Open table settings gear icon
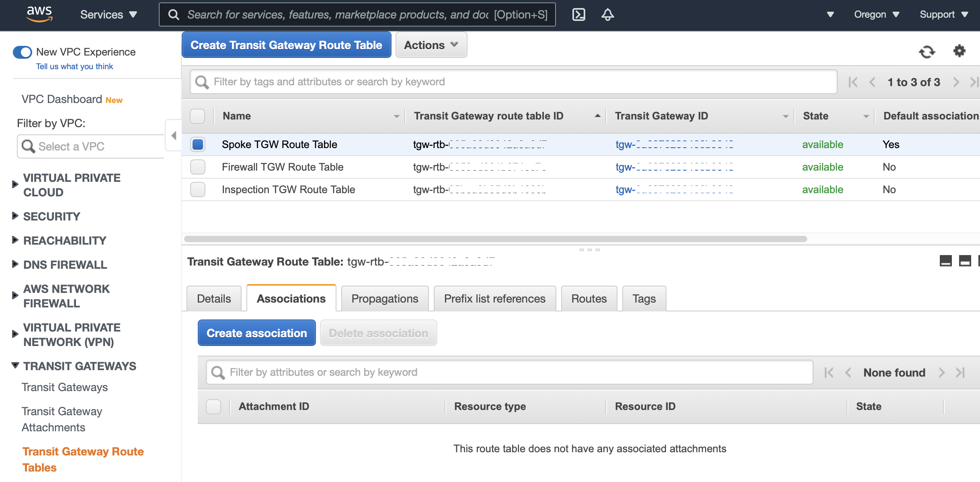Screen dimensions: 980x482 [959, 51]
